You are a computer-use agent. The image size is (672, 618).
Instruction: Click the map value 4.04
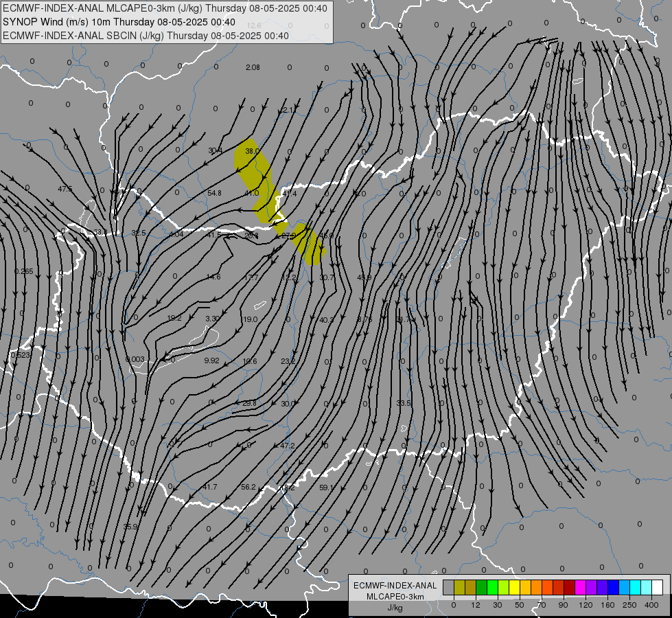pos(176,234)
